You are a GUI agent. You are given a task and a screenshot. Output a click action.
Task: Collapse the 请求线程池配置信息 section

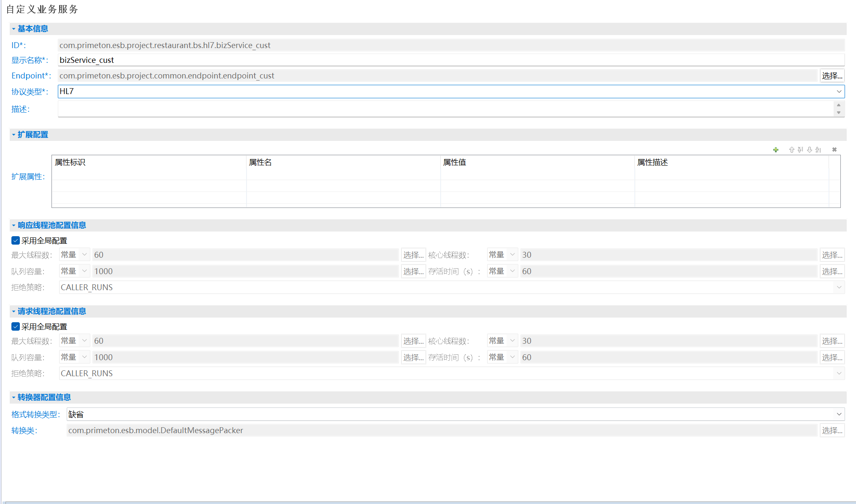pyautogui.click(x=14, y=311)
